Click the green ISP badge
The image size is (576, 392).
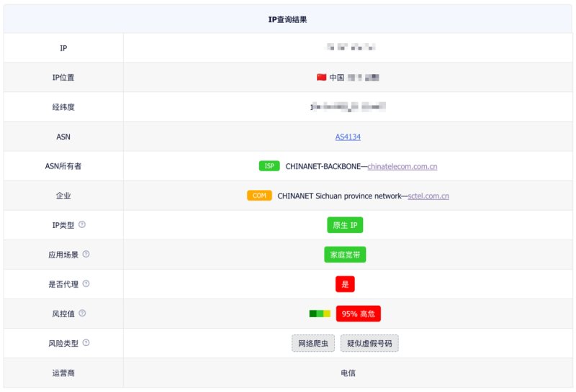269,166
